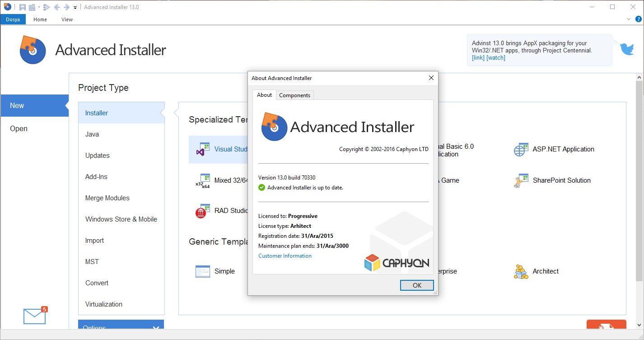Choose the MST project type
Viewport: 644px width, 340px height.
pos(121,262)
